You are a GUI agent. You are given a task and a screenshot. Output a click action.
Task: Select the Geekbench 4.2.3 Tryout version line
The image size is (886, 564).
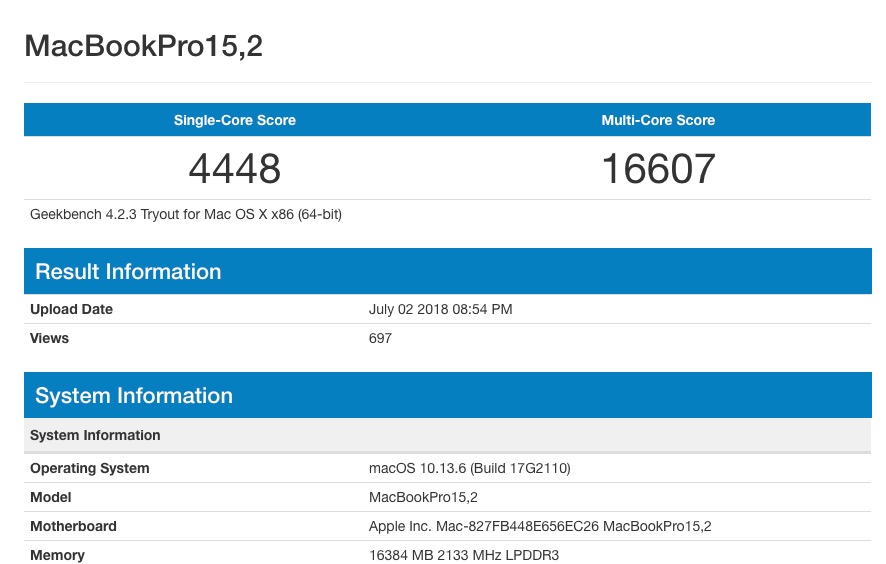point(186,214)
